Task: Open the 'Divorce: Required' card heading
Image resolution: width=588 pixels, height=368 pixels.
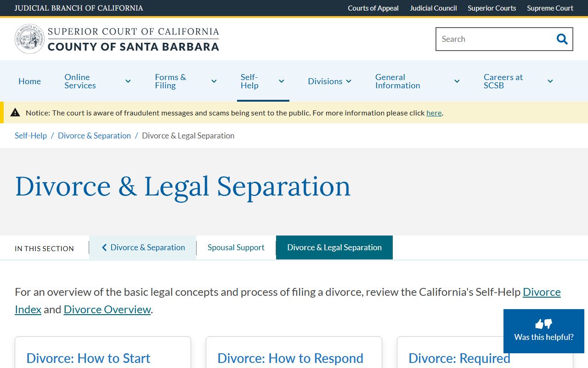Action: pyautogui.click(x=459, y=358)
